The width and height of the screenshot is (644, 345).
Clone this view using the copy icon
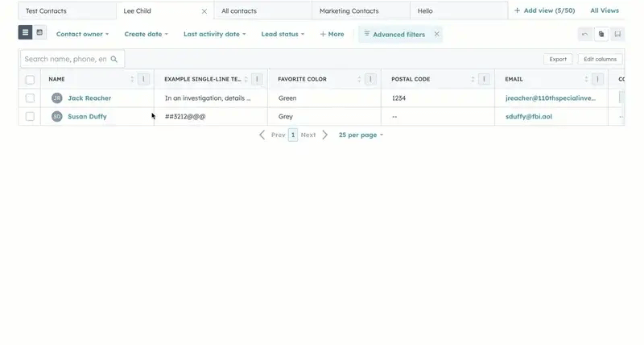(x=601, y=34)
